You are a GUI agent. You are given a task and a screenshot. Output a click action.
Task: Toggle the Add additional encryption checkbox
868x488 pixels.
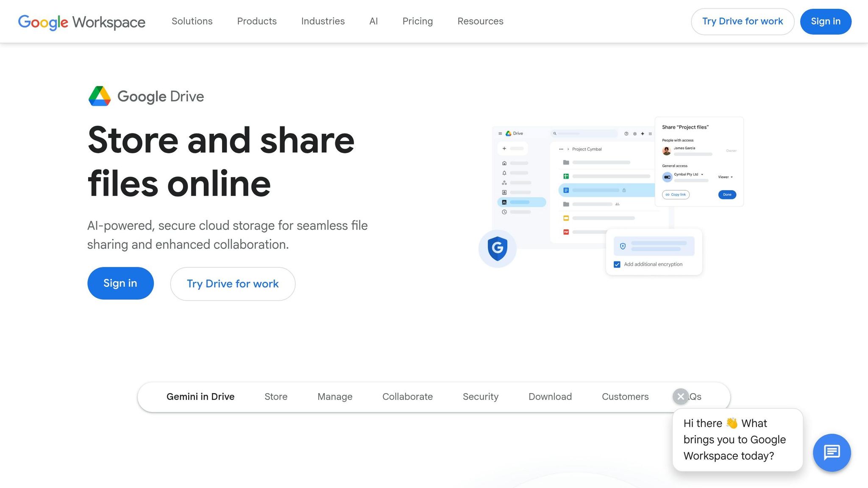coord(617,264)
